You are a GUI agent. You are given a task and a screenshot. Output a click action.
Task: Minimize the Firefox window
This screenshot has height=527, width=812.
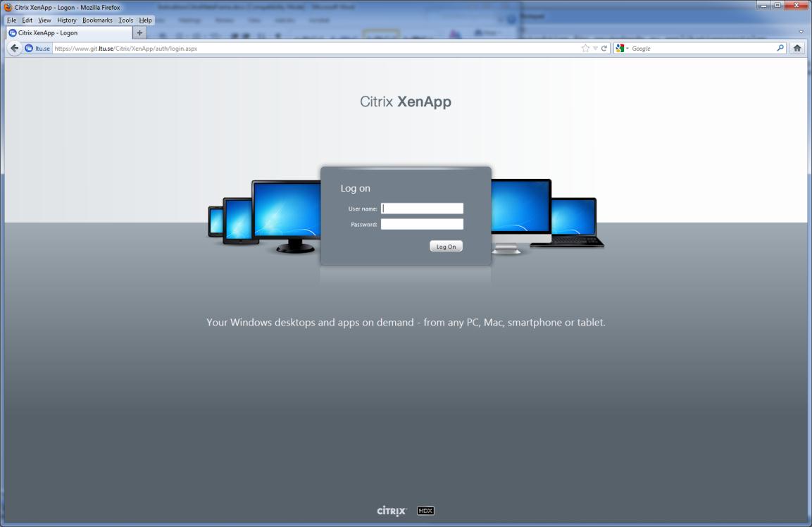(x=763, y=6)
